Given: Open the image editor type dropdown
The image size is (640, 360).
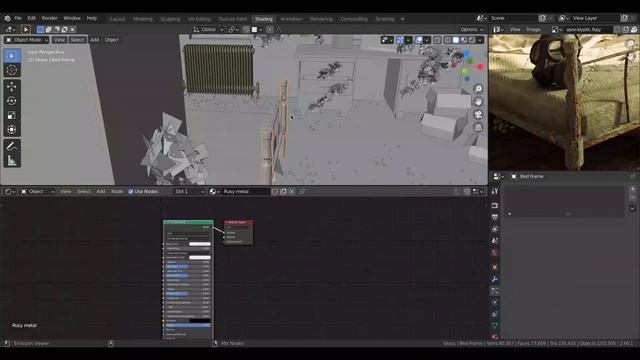Looking at the screenshot, I should click(x=498, y=29).
